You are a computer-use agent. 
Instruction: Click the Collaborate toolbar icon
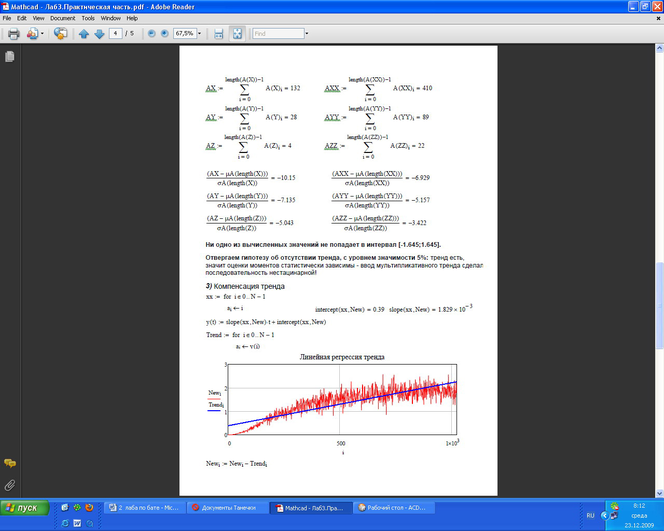(x=33, y=33)
